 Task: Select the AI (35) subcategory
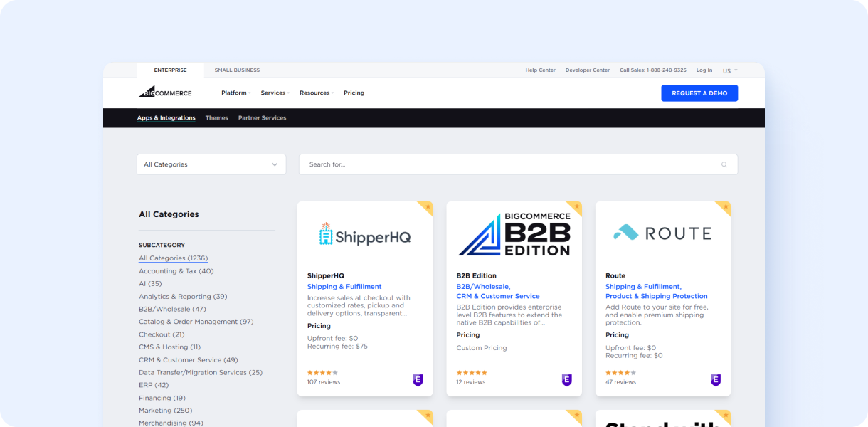150,284
